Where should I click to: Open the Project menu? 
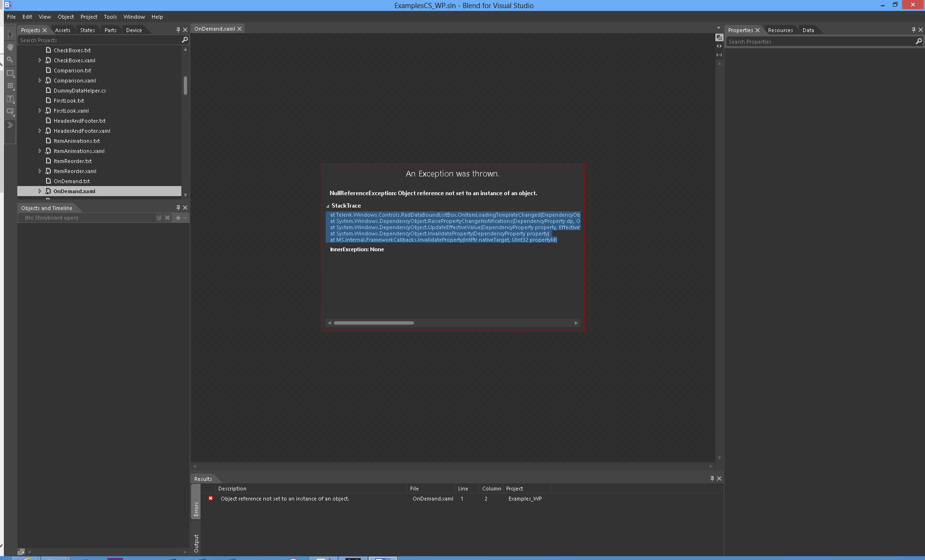click(89, 17)
